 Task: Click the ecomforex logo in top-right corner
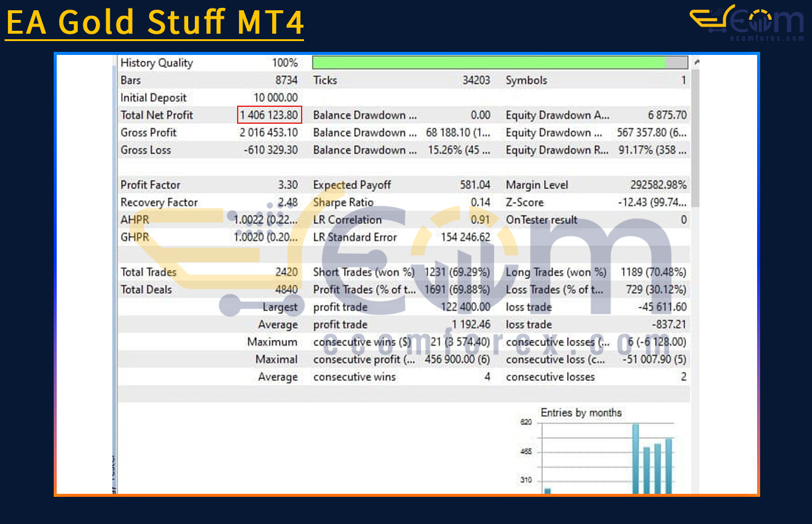746,23
